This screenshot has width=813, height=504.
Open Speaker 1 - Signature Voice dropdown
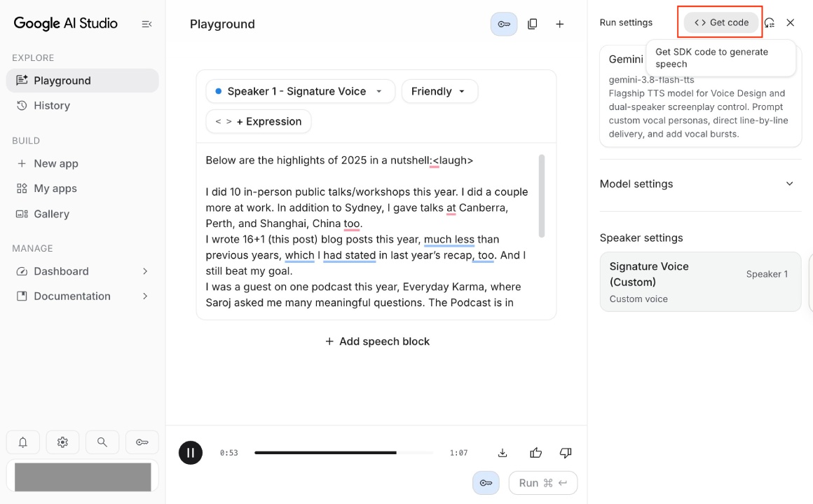tap(300, 91)
